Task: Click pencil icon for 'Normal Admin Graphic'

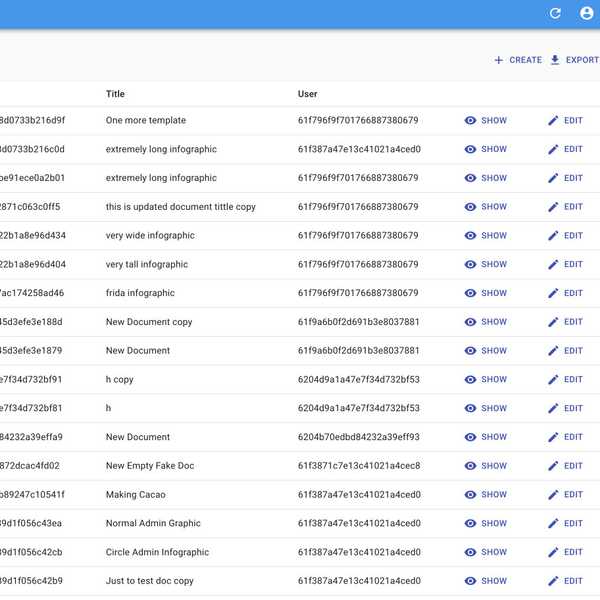Action: (x=553, y=524)
